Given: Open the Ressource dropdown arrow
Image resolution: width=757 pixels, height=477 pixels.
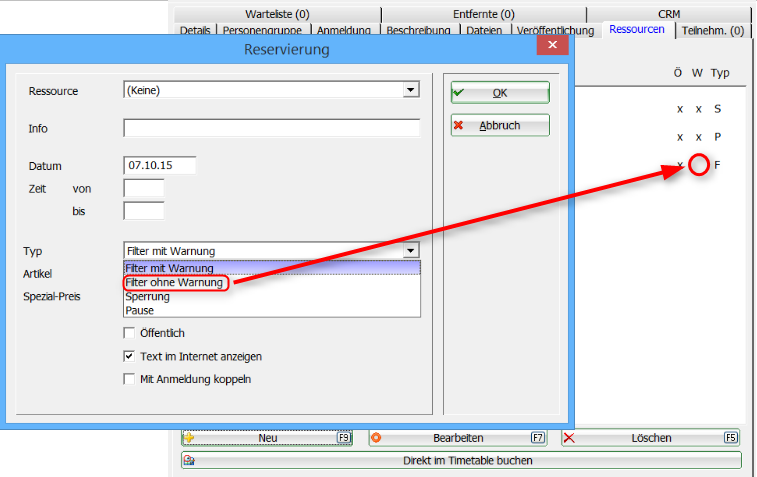Looking at the screenshot, I should click(x=410, y=90).
